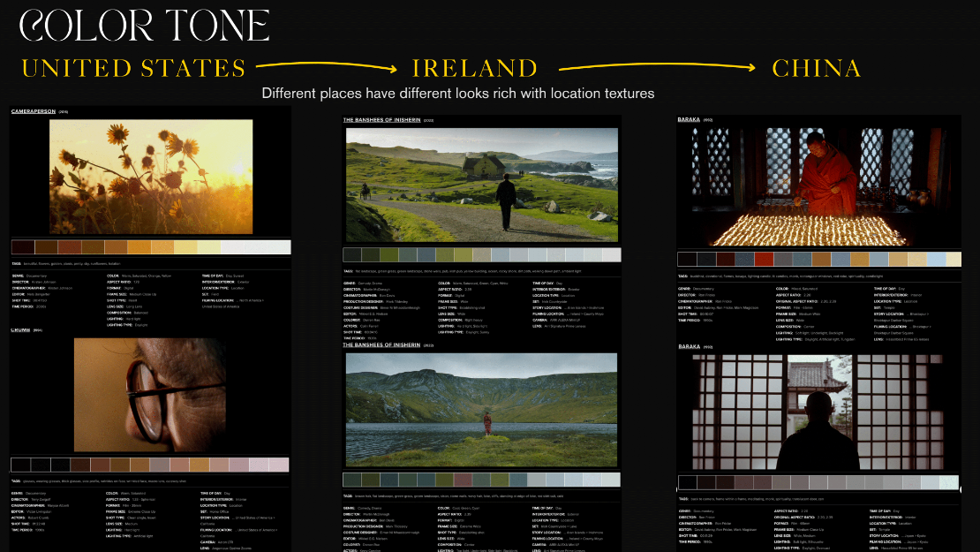Click the CHINA heading

coord(817,68)
